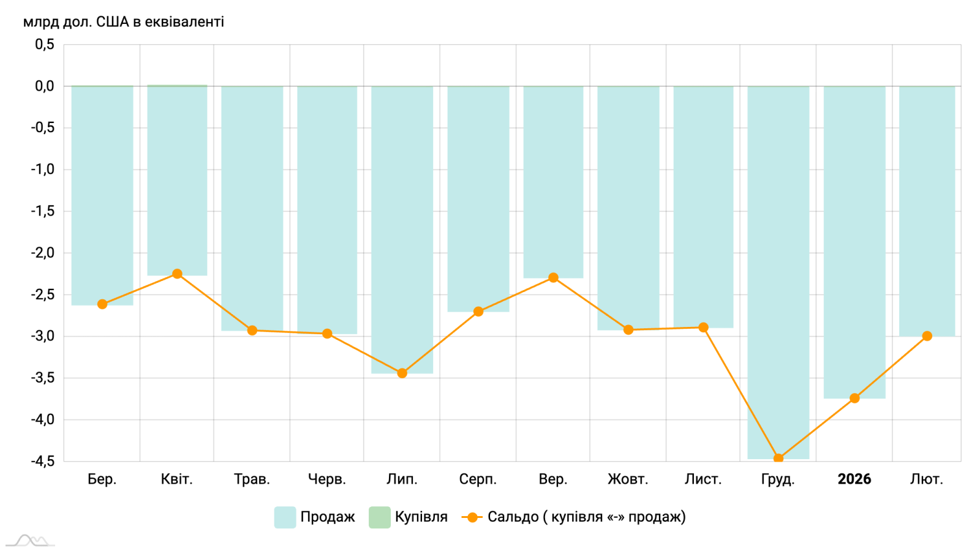Click the orange point above Лип.
Image resolution: width=980 pixels, height=551 pixels.
402,373
